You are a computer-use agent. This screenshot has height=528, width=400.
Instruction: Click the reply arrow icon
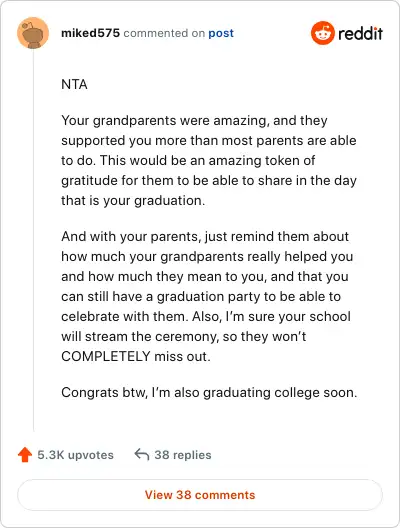click(142, 455)
